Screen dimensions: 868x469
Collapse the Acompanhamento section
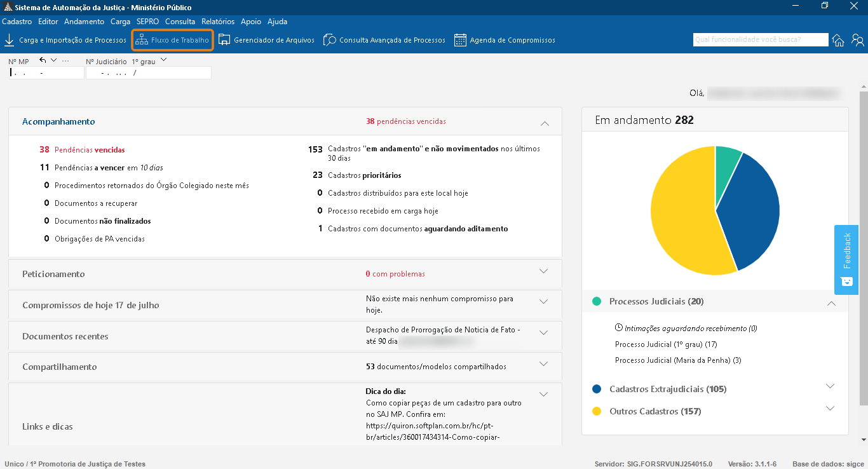pyautogui.click(x=544, y=123)
